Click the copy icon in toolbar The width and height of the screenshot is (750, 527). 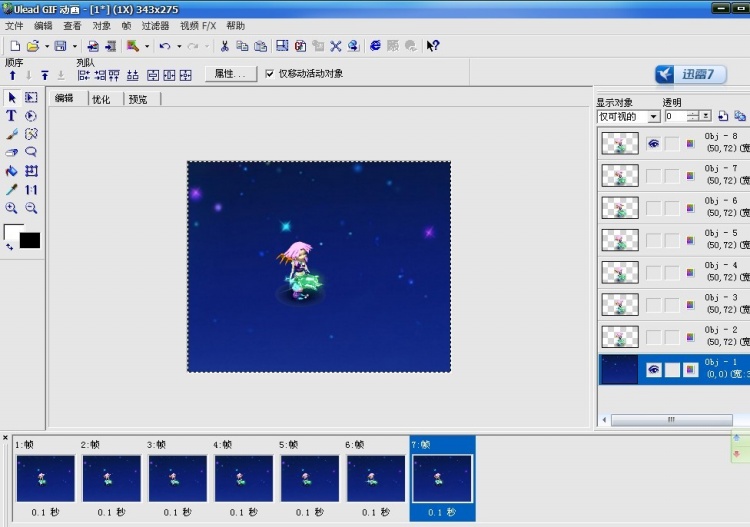click(x=243, y=46)
